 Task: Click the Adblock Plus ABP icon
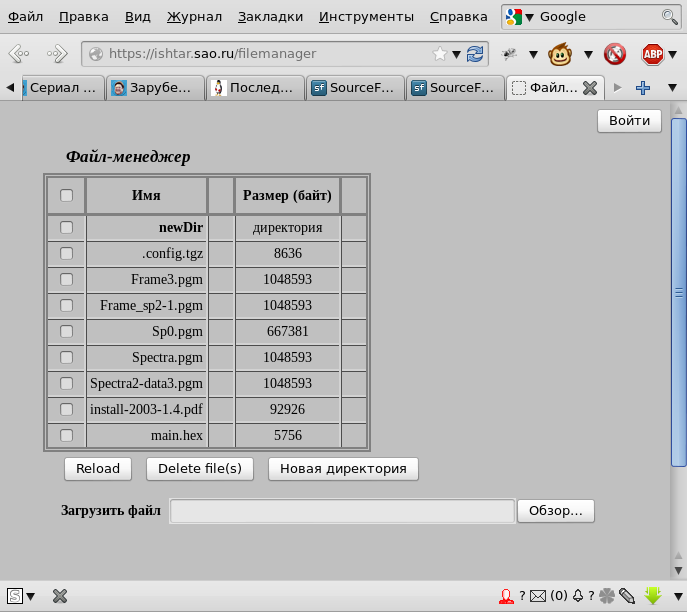[x=653, y=54]
